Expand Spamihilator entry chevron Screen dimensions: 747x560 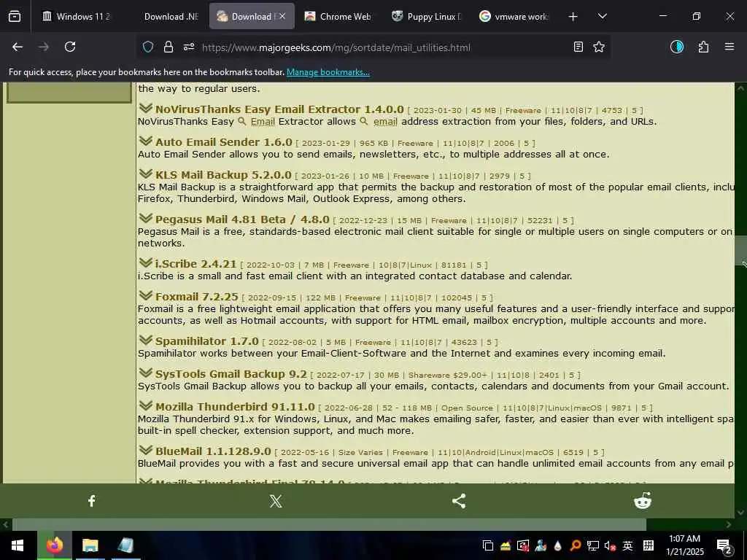pos(145,340)
